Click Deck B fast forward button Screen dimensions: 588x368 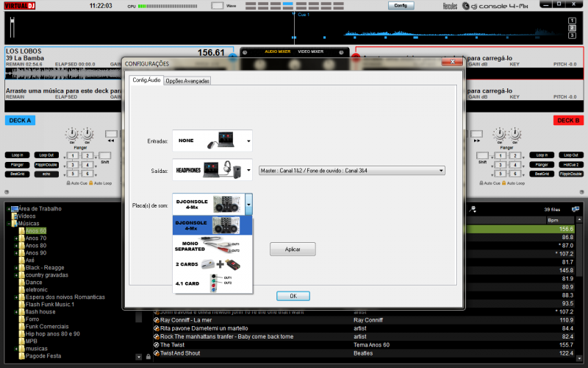point(476,134)
